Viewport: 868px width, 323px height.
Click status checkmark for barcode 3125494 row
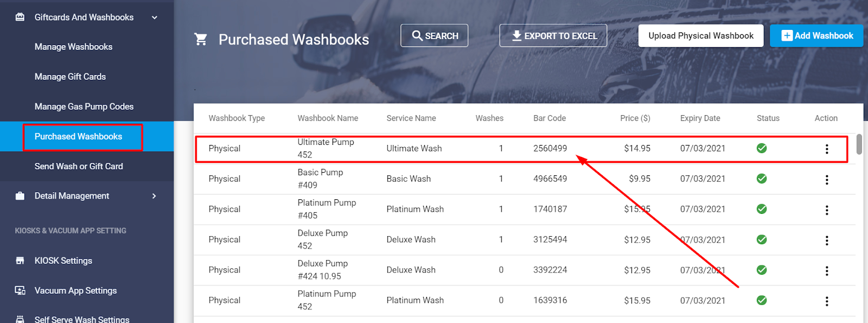click(x=762, y=239)
